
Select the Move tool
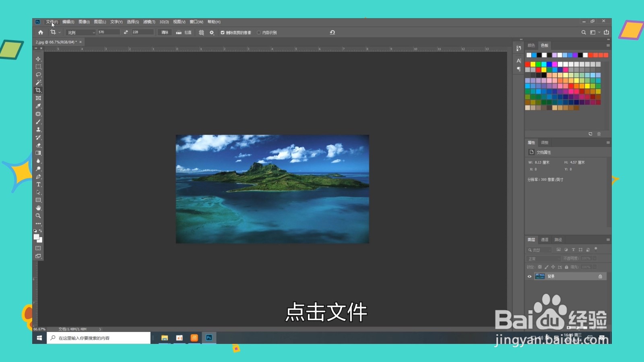click(39, 59)
